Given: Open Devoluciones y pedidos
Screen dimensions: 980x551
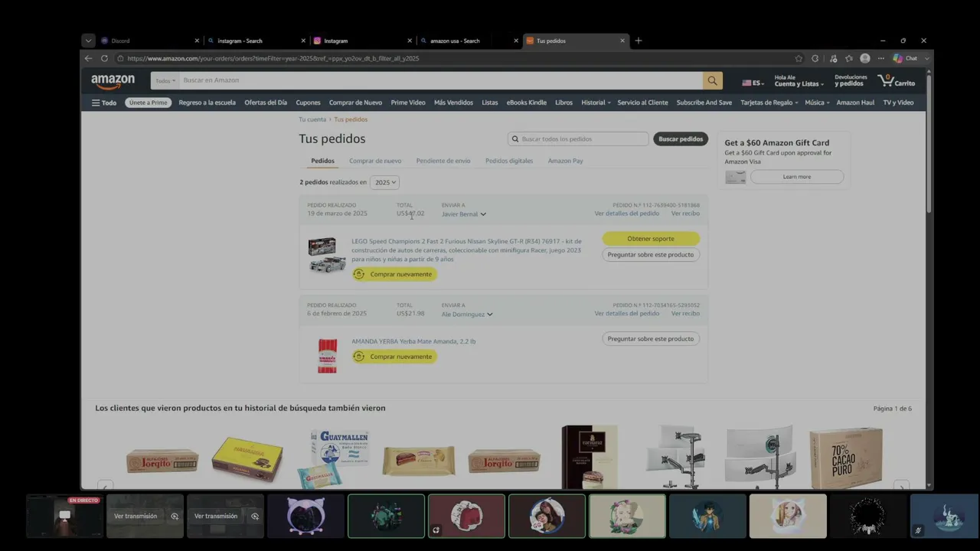Looking at the screenshot, I should click(851, 80).
